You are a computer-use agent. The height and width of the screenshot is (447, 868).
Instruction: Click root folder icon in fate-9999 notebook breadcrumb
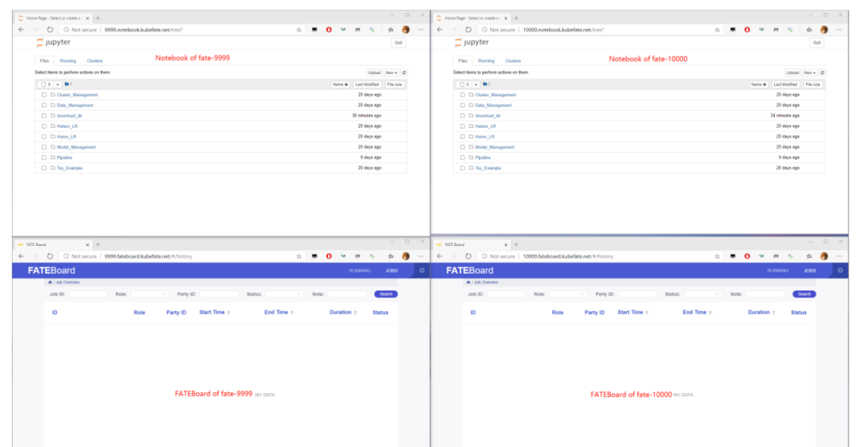(67, 84)
